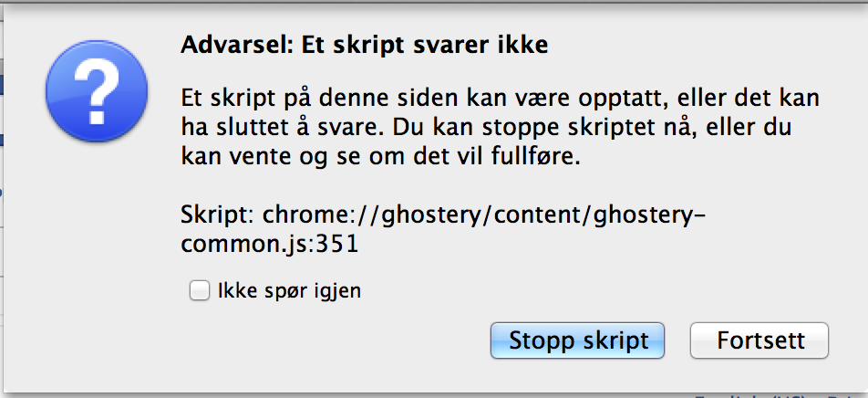This screenshot has width=868, height=398.
Task: Click the "Ikke spør igjen" label text
Action: (x=290, y=290)
